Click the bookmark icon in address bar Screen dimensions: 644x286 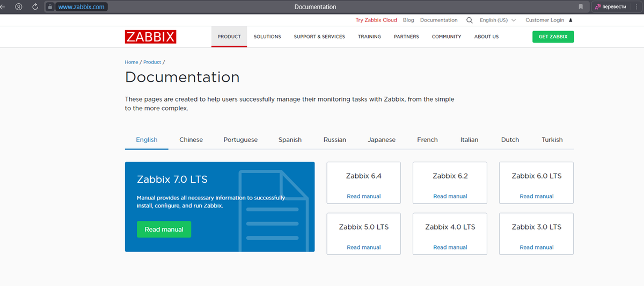pos(581,7)
